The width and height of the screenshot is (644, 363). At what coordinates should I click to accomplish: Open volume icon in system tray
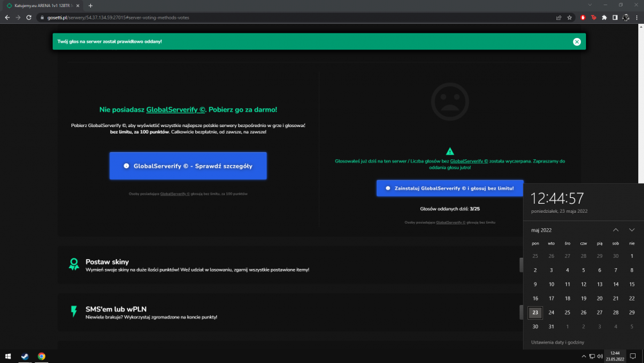coord(600,356)
